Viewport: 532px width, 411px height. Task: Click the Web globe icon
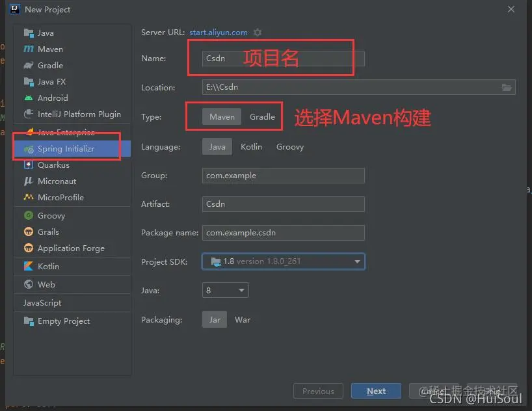click(x=29, y=284)
